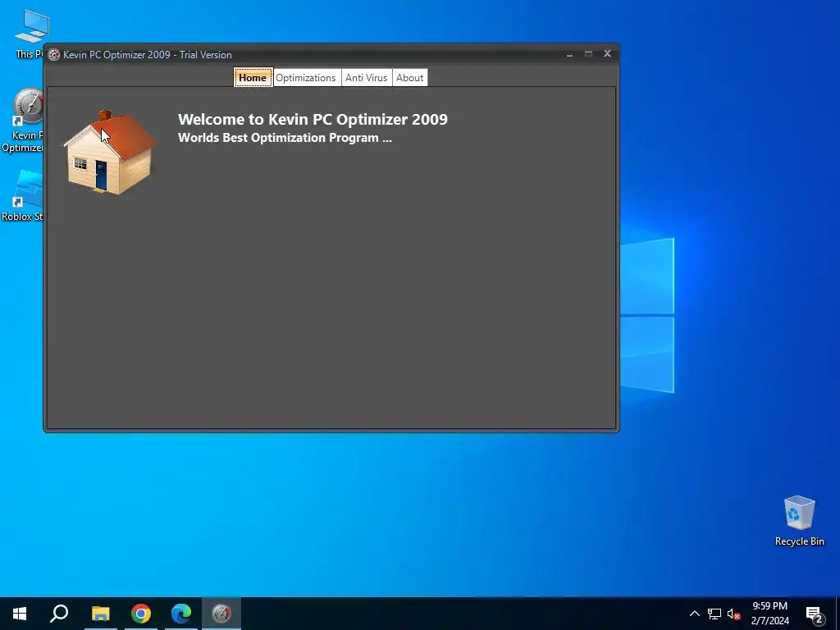Select the Recycle Bin desktop icon
The height and width of the screenshot is (630, 840).
[799, 521]
